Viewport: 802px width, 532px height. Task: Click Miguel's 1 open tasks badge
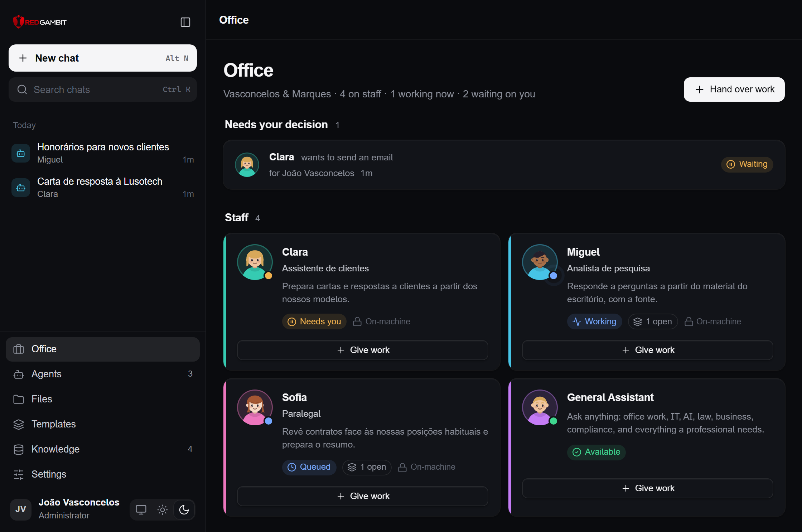pos(653,321)
